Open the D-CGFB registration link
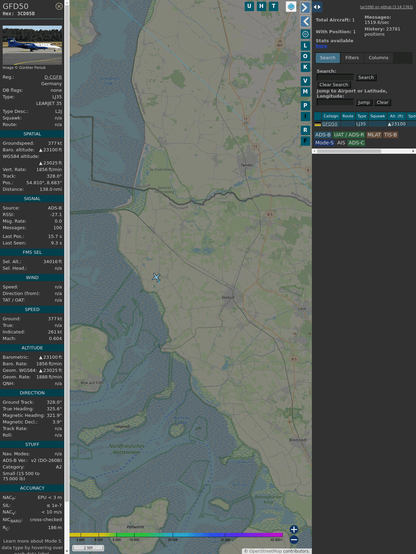The image size is (416, 554). click(53, 77)
